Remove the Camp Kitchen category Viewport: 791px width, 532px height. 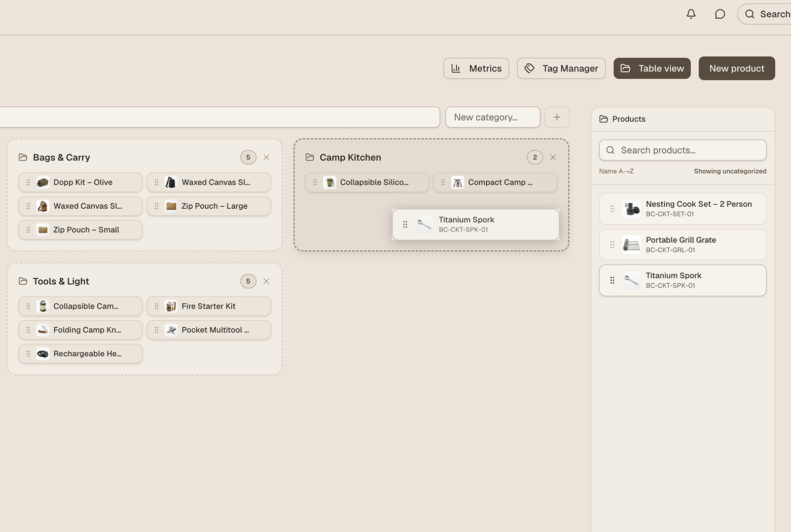click(553, 158)
